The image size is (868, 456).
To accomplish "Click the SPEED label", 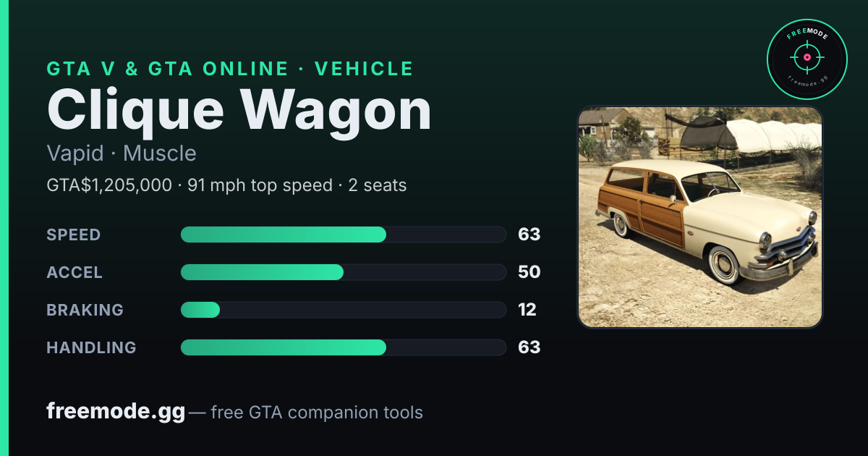I will [x=74, y=235].
